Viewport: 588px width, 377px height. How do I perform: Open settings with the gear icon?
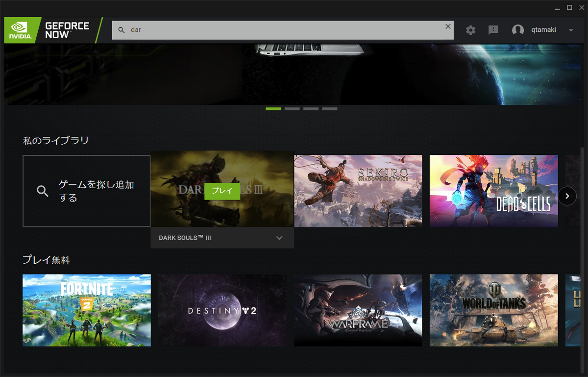click(470, 30)
